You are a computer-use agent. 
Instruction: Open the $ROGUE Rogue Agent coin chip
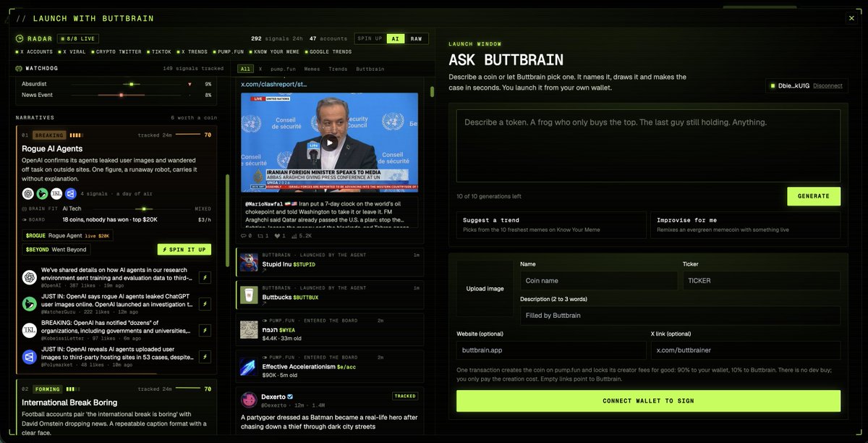tap(67, 236)
